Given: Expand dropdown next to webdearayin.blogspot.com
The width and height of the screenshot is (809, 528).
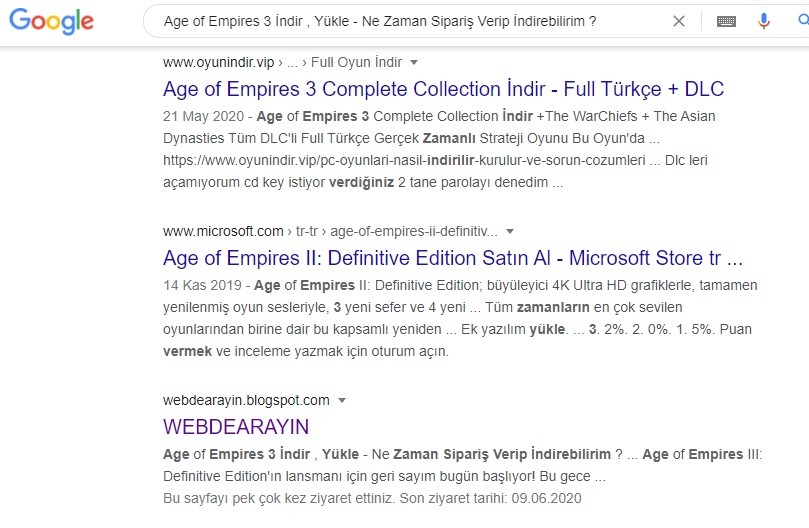Looking at the screenshot, I should (x=342, y=400).
